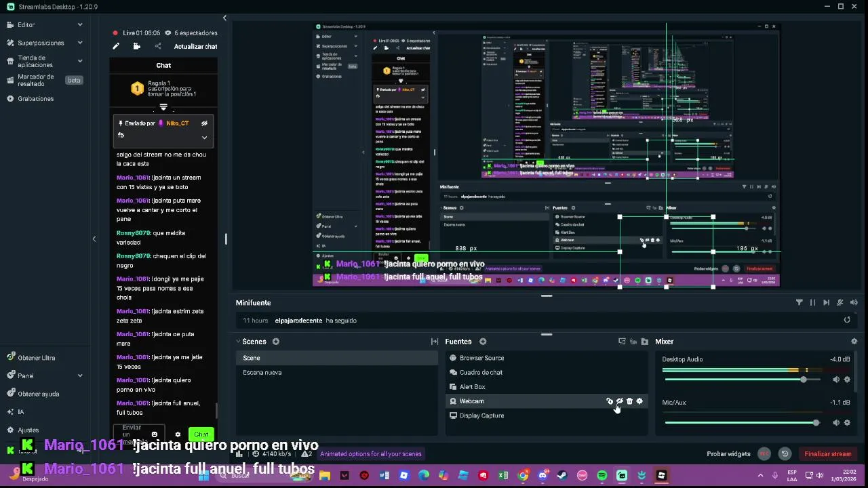This screenshot has height=488, width=868.
Task: Switch to the Chat tab
Action: [163, 65]
